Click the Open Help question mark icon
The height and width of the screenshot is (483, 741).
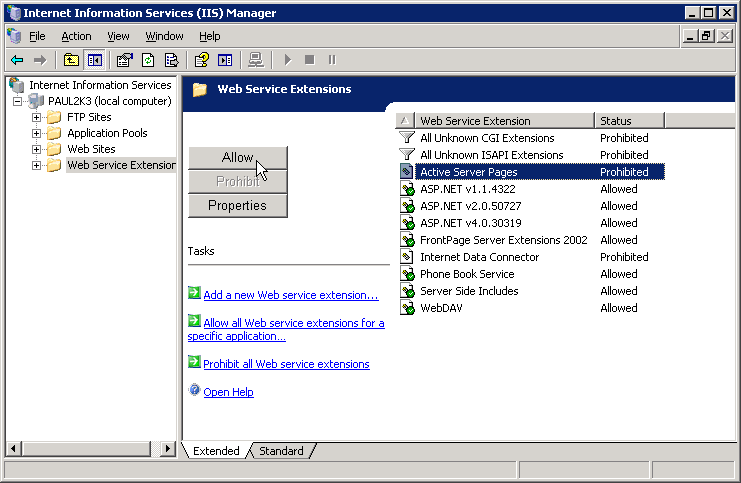tap(194, 390)
